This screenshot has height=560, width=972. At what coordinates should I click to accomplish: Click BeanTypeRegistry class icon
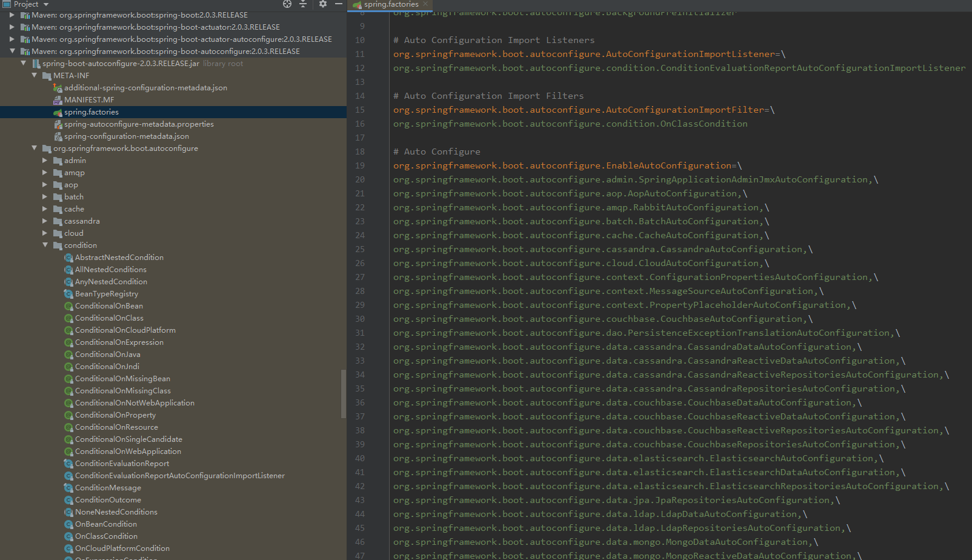click(x=68, y=294)
